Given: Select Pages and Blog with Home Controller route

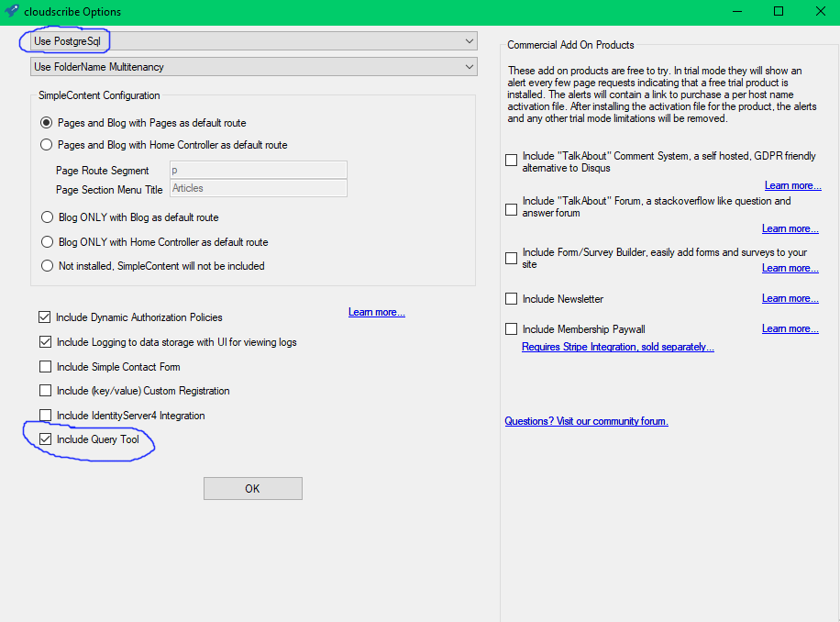Looking at the screenshot, I should [48, 145].
